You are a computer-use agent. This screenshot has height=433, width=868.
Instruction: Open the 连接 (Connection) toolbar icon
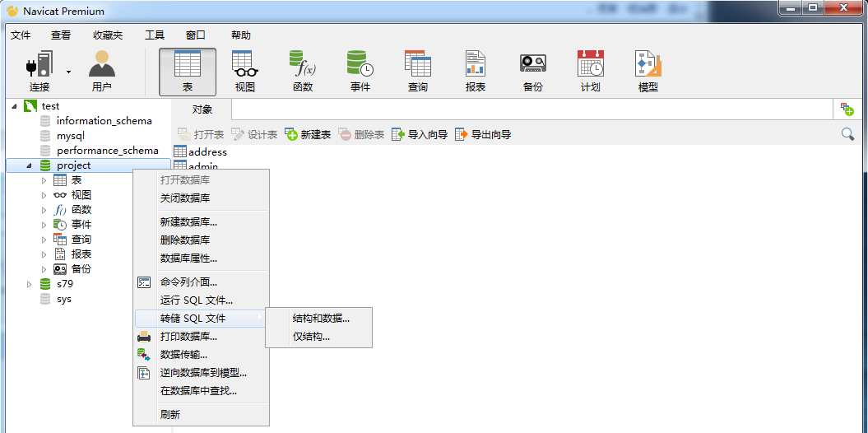tap(39, 72)
